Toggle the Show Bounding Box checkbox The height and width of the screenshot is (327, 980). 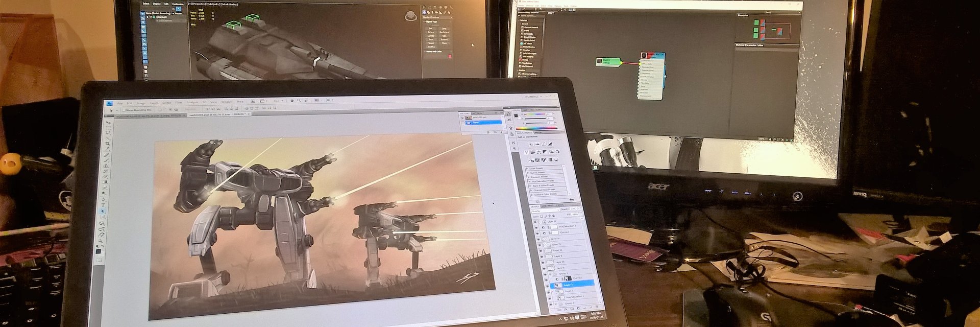(x=124, y=110)
